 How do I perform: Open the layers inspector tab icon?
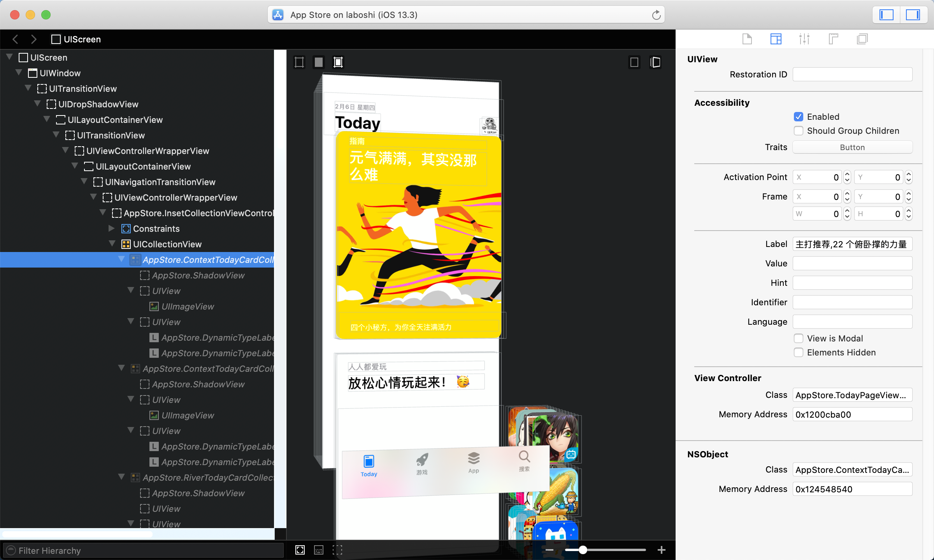pos(862,39)
